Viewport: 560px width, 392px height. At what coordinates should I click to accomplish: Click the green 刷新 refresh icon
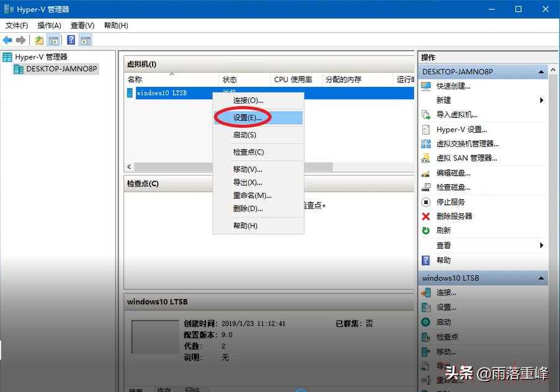425,231
